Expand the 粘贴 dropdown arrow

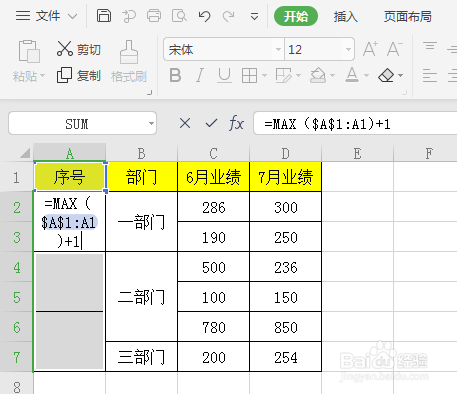[x=42, y=76]
